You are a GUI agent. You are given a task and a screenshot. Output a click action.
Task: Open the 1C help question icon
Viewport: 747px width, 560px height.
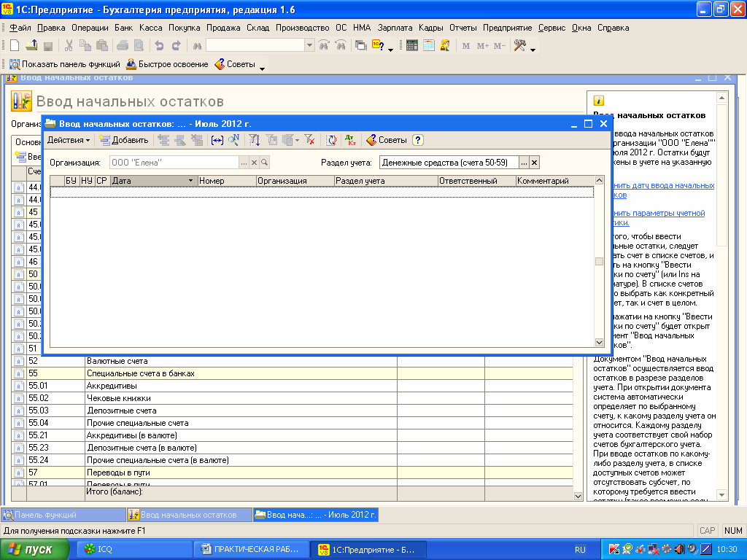coord(378,46)
